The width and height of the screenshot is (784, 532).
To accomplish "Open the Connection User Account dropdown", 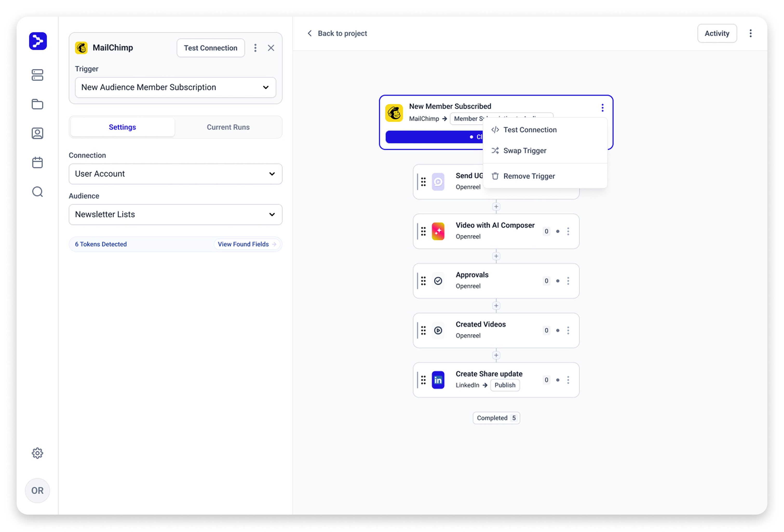I will tap(175, 174).
